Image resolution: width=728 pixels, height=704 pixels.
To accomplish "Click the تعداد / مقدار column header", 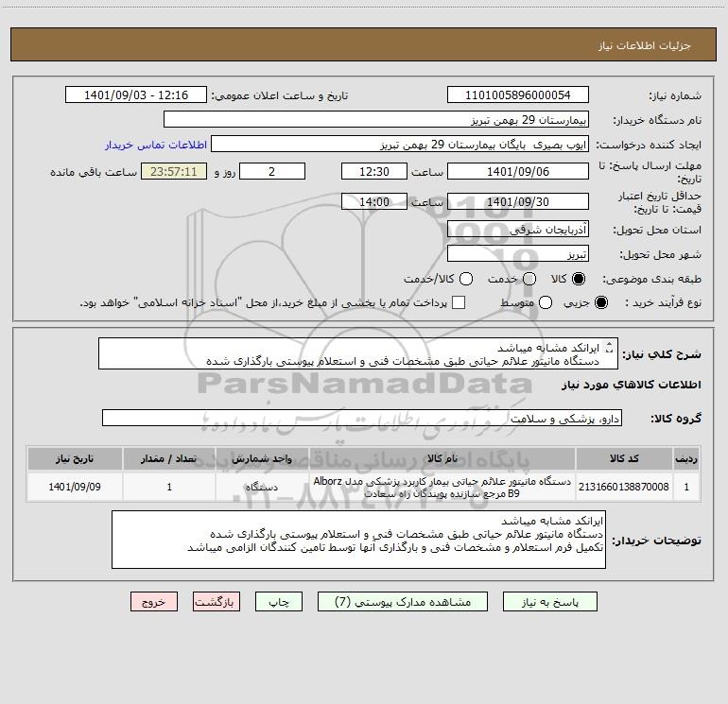I will tap(169, 458).
